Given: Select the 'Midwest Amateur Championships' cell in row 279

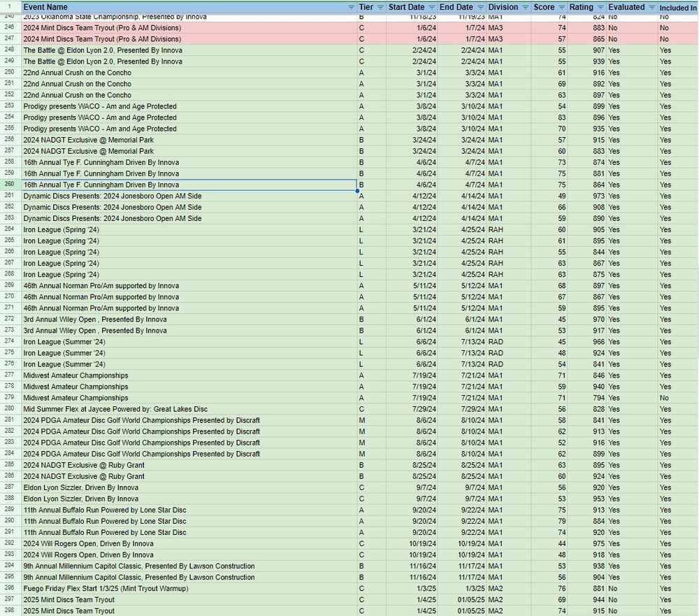Looking at the screenshot, I should click(189, 398).
